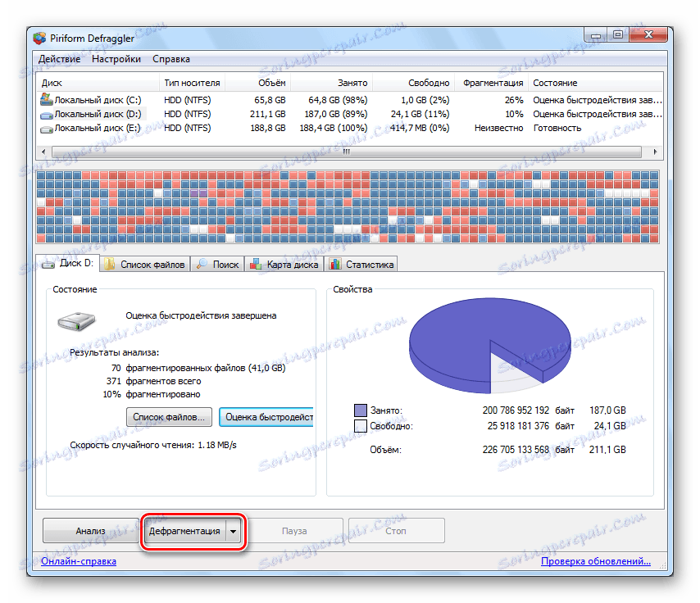This screenshot has height=603, width=700.
Task: Click the 24,1 GB (11%) free cell
Action: tap(420, 114)
